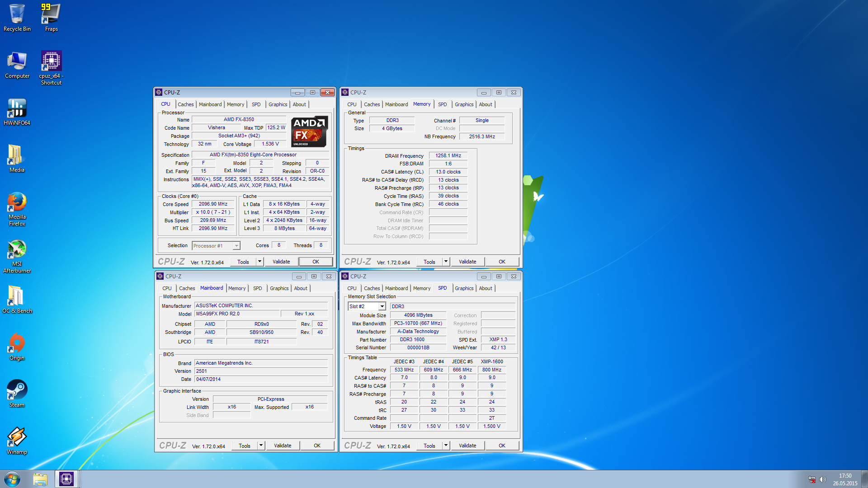The image size is (868, 488).
Task: Open the Recycle Bin desktop icon
Action: 17,18
